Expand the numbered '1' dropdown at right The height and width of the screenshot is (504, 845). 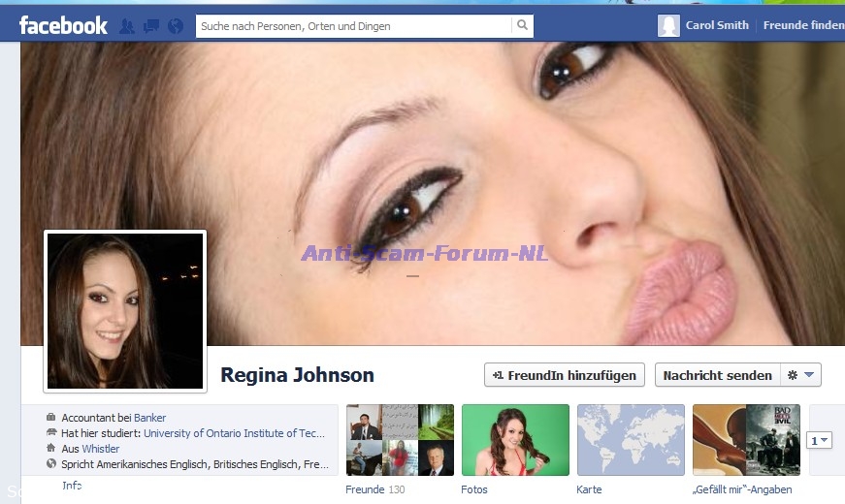[820, 441]
